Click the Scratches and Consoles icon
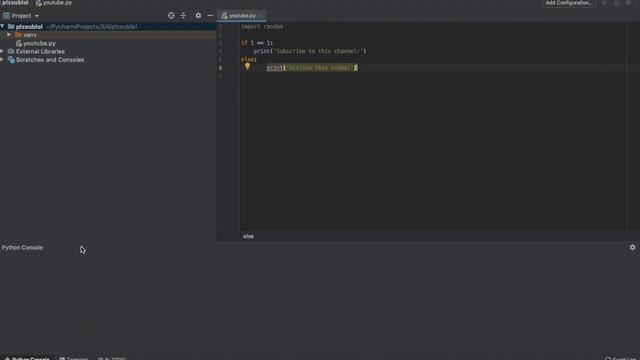This screenshot has width=640, height=360. (11, 60)
